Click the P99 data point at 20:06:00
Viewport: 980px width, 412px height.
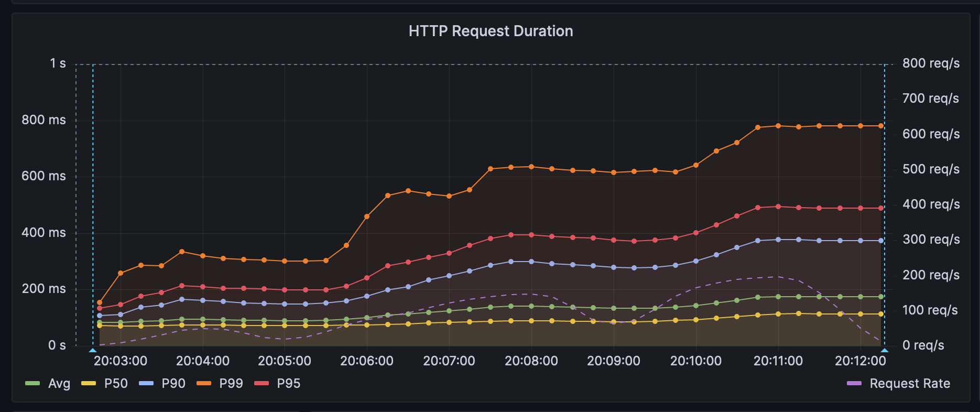(x=367, y=216)
